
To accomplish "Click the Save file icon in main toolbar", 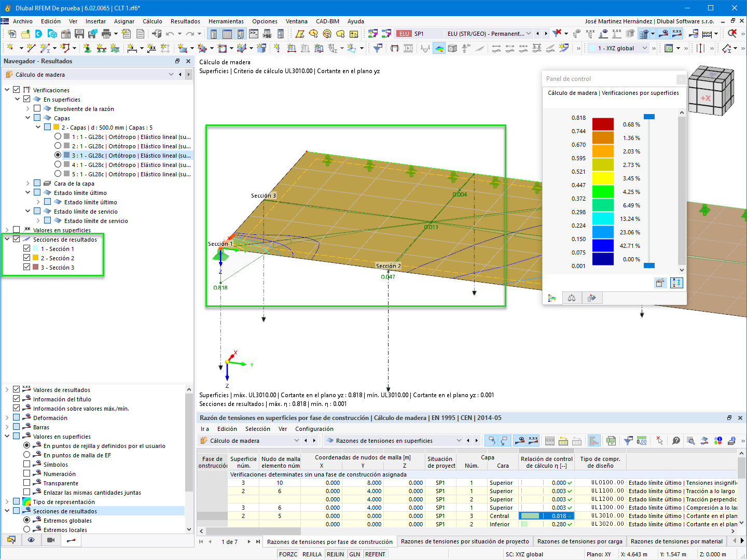I will coord(79,34).
